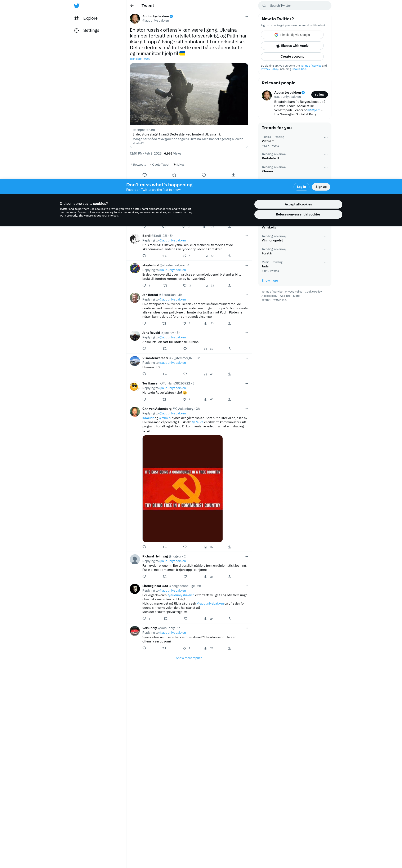This screenshot has width=402, height=868.
Task: Go back using the arrow icon
Action: 132,6
